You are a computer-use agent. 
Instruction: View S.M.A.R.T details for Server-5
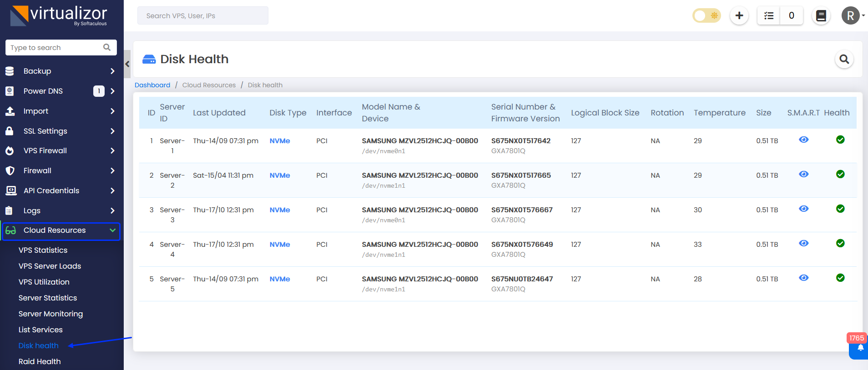[804, 278]
